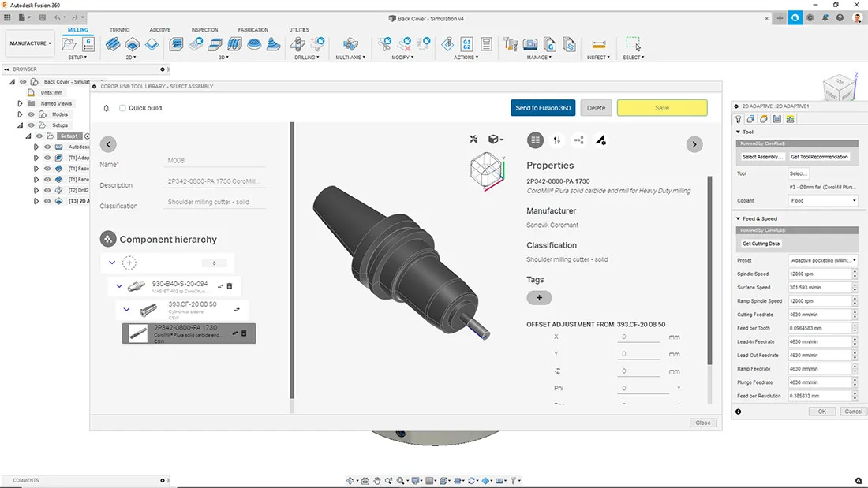Click the Name input field M008
Viewport: 868px width, 488px height.
click(214, 161)
